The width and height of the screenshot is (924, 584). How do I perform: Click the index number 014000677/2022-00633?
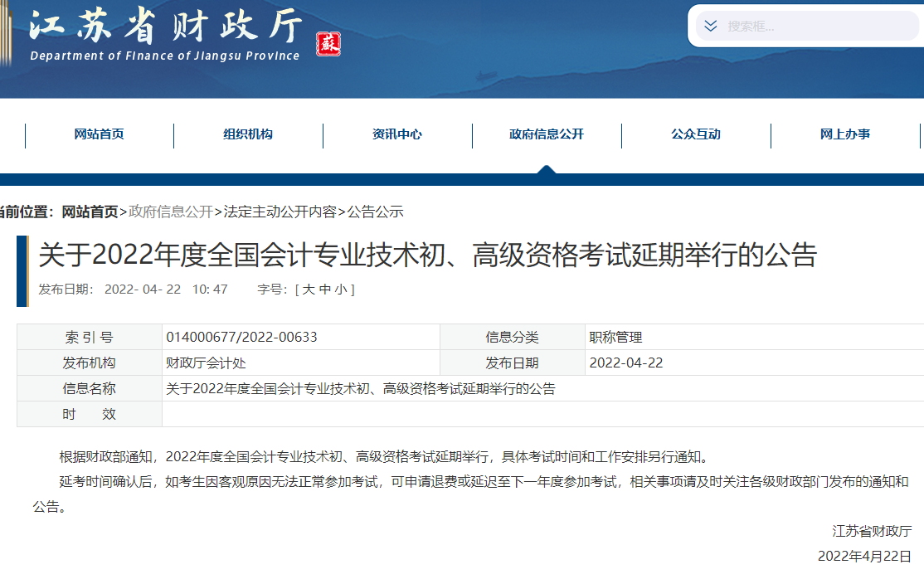[241, 337]
